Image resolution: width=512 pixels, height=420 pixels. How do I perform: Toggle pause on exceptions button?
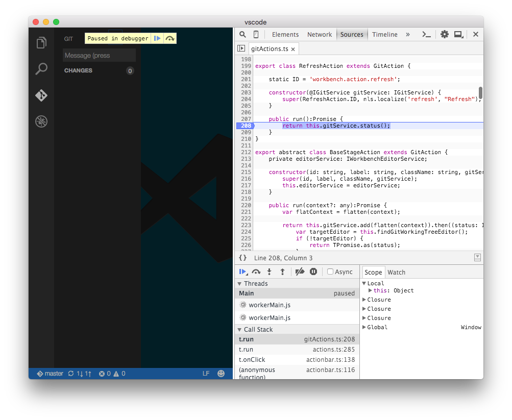coord(313,271)
